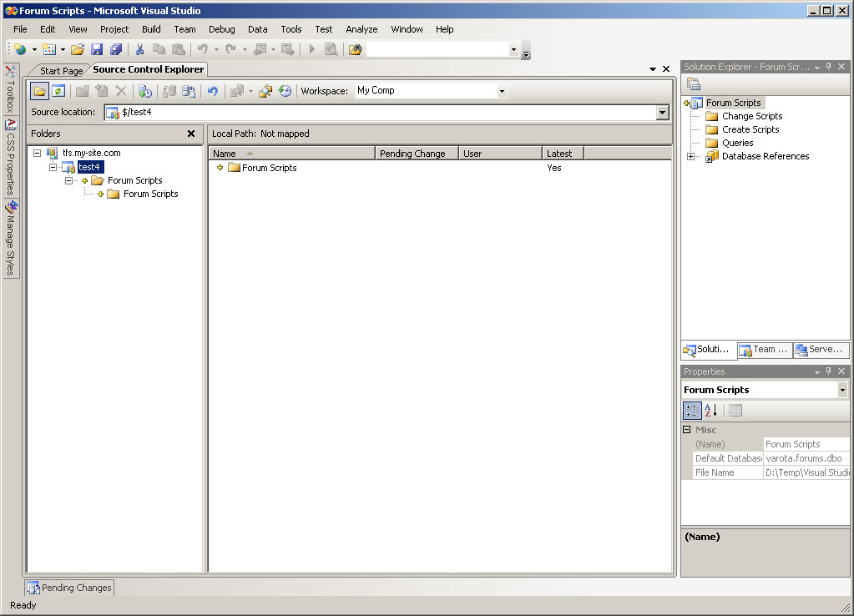Screen dimensions: 854x616
Task: Click the New Folder icon in Source Control toolbar
Action: point(83,91)
